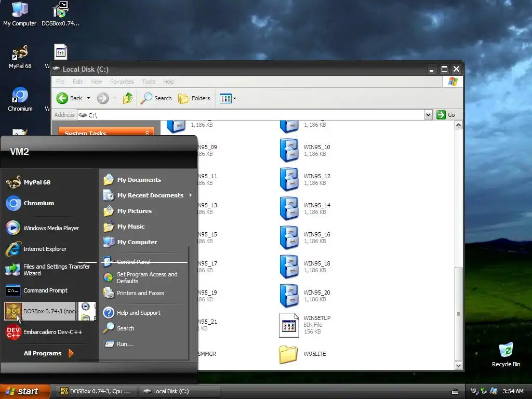The height and width of the screenshot is (399, 532).
Task: Expand All Programs list
Action: (x=48, y=353)
